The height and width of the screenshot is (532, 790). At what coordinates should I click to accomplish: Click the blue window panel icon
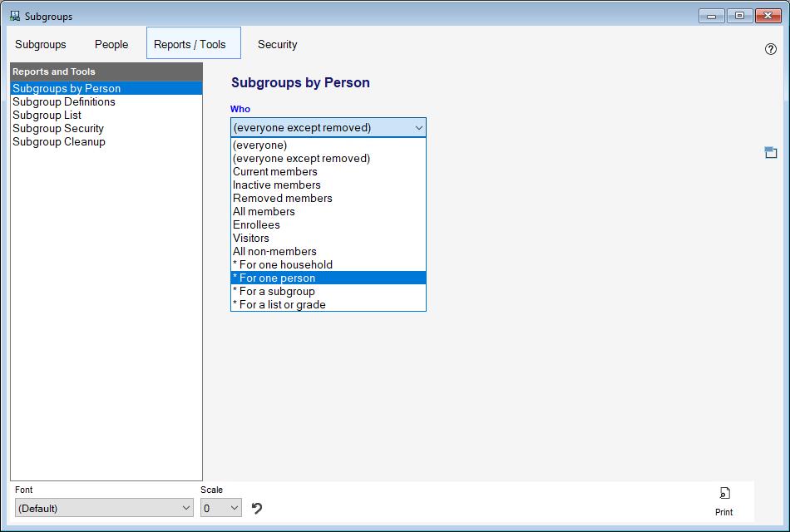[x=770, y=152]
